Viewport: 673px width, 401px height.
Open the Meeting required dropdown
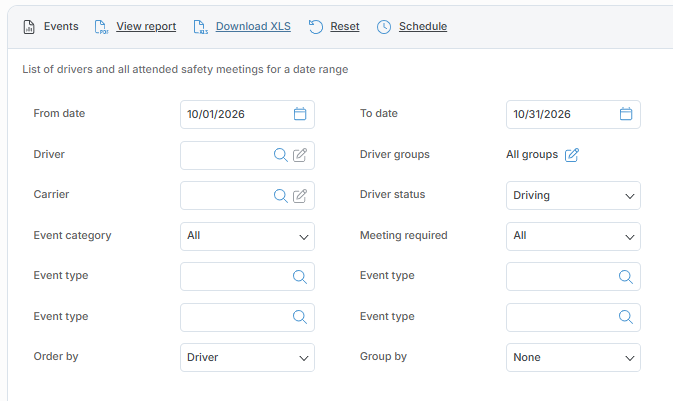click(573, 236)
